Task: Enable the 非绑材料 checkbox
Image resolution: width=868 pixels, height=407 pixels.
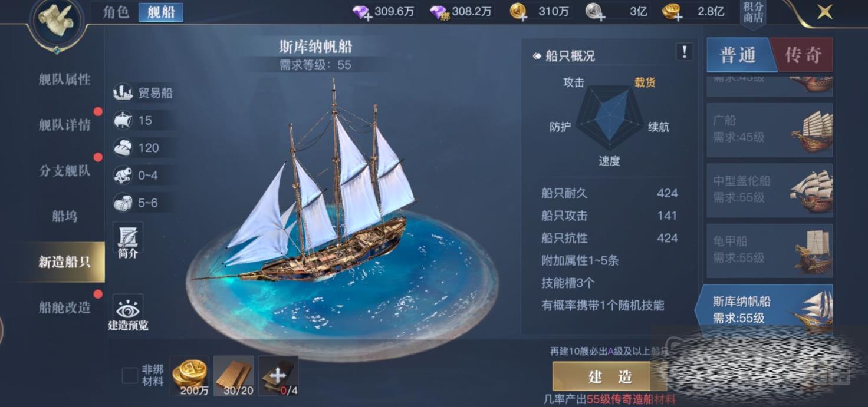Action: (130, 375)
